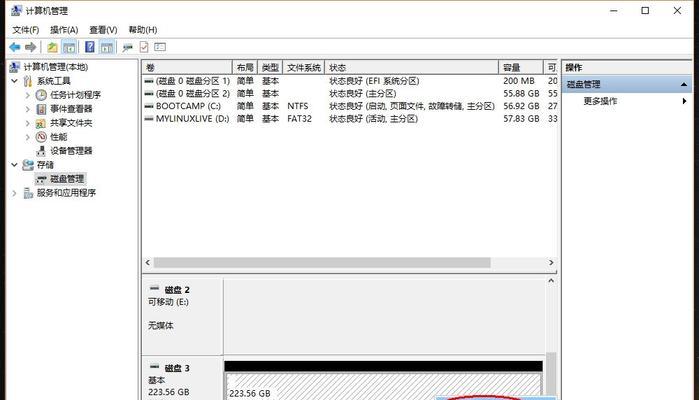Click the disk view scroll up arrow
This screenshot has width=699, height=400.
click(551, 281)
